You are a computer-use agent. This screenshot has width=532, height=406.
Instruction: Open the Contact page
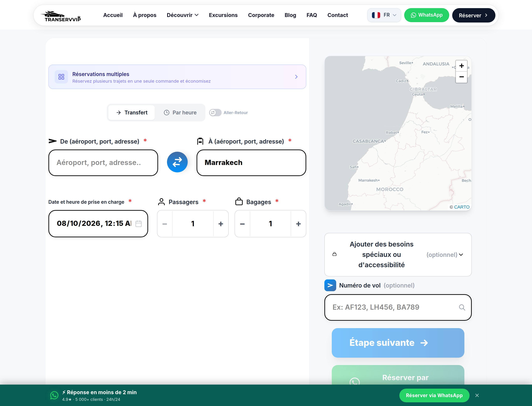[337, 15]
